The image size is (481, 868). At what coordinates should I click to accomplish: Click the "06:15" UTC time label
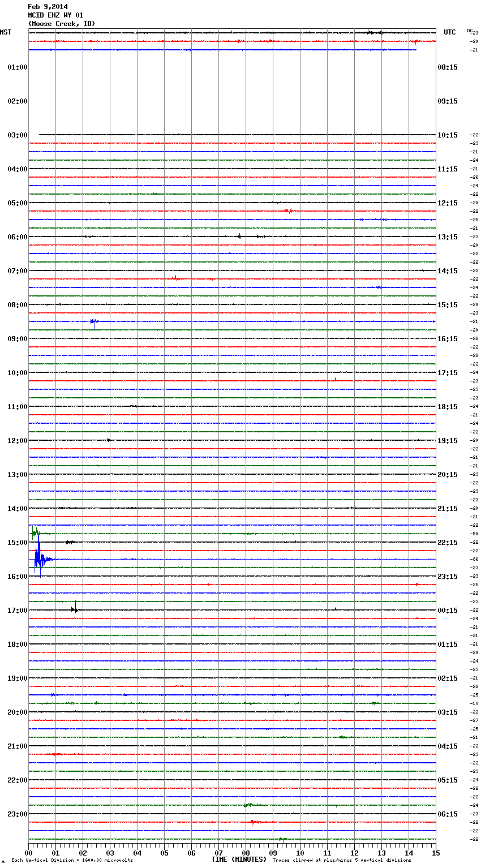pyautogui.click(x=448, y=814)
